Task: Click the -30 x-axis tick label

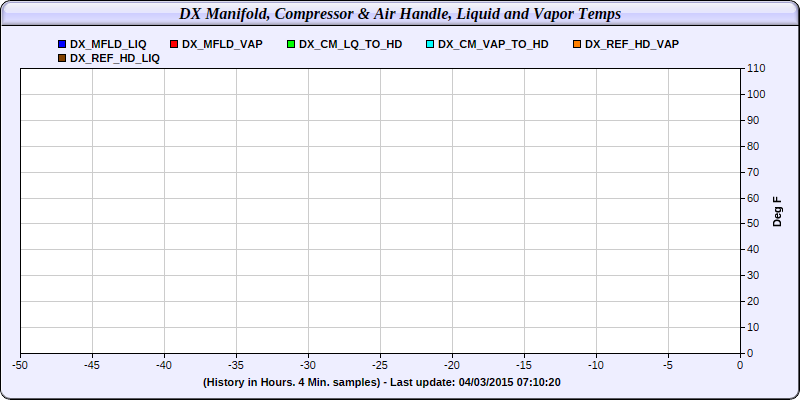Action: pyautogui.click(x=308, y=365)
